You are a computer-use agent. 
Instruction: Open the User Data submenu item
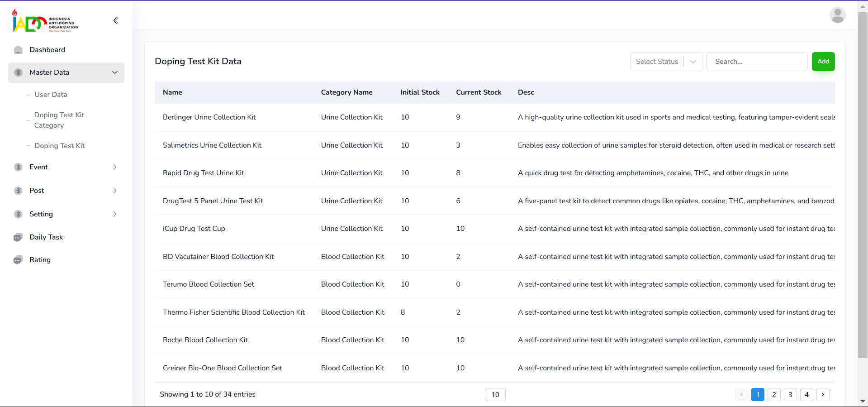click(x=51, y=95)
